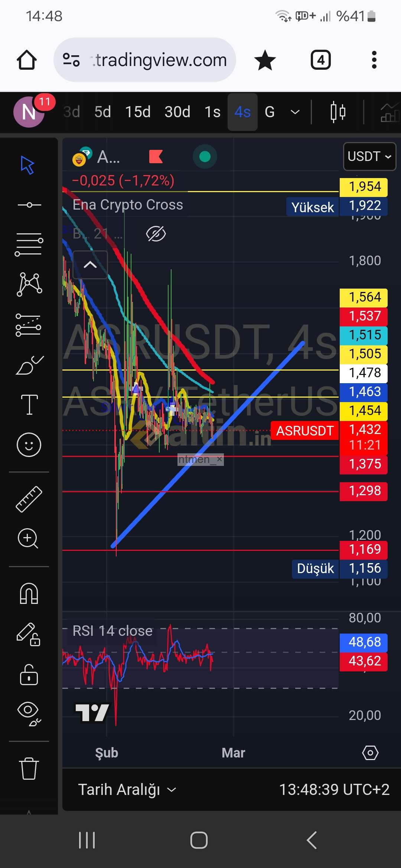Open the browser three-dot menu
The image size is (401, 868).
pos(374,60)
